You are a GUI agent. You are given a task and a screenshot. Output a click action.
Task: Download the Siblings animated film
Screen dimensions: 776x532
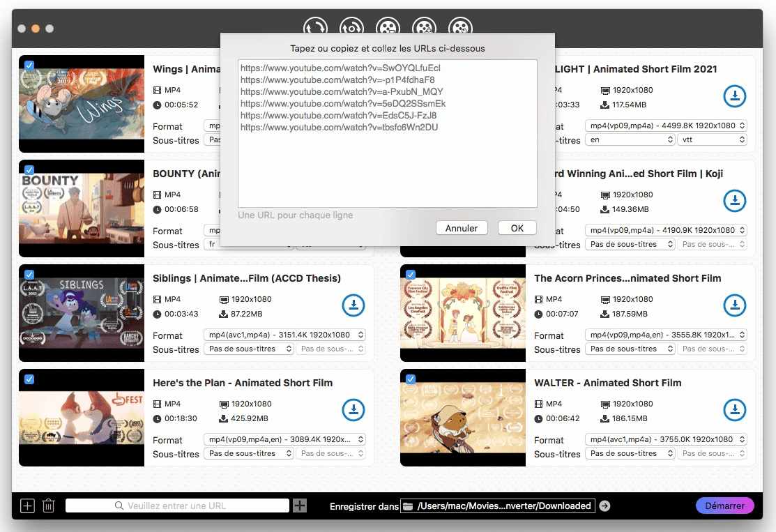click(x=353, y=305)
